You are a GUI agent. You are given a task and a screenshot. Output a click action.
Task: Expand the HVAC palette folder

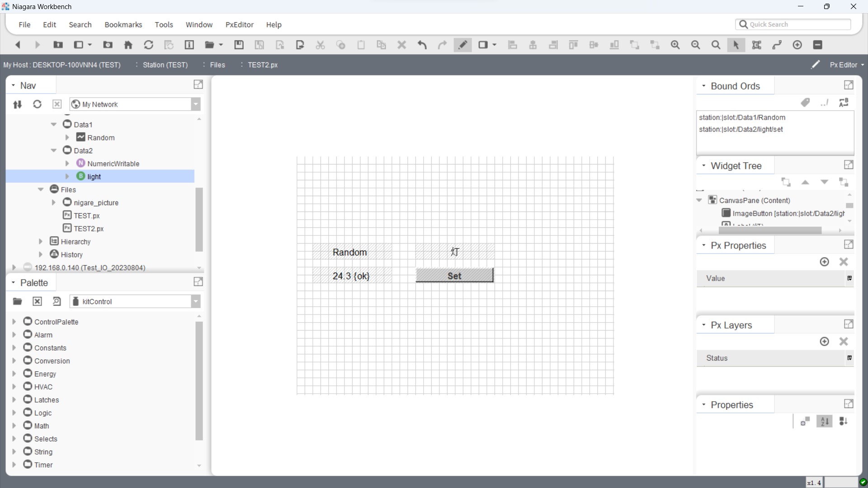pos(14,387)
